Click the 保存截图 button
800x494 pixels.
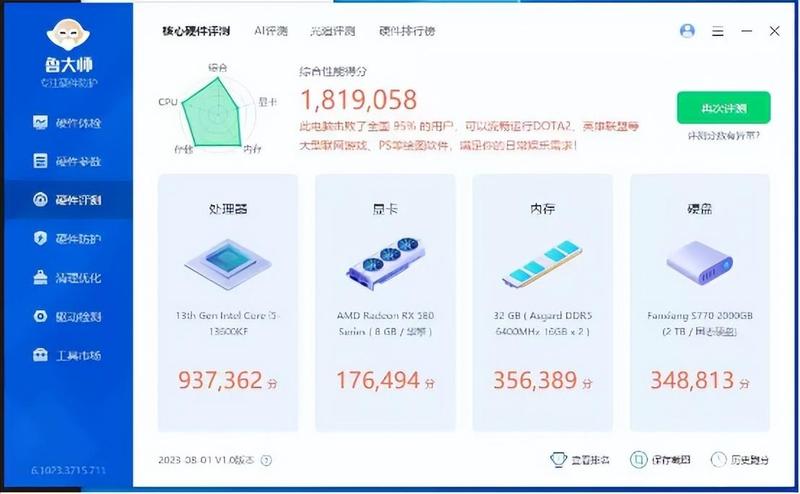(661, 460)
